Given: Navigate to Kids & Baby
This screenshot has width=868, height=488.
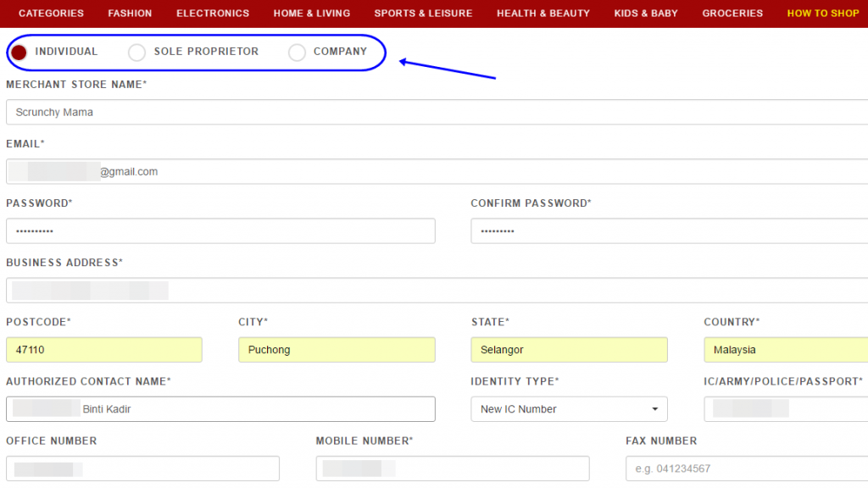Looking at the screenshot, I should (x=646, y=14).
